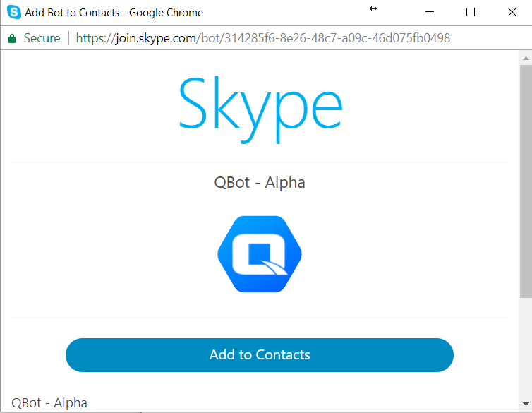Click the green Secure padlock icon
532x413 pixels.
[12, 38]
